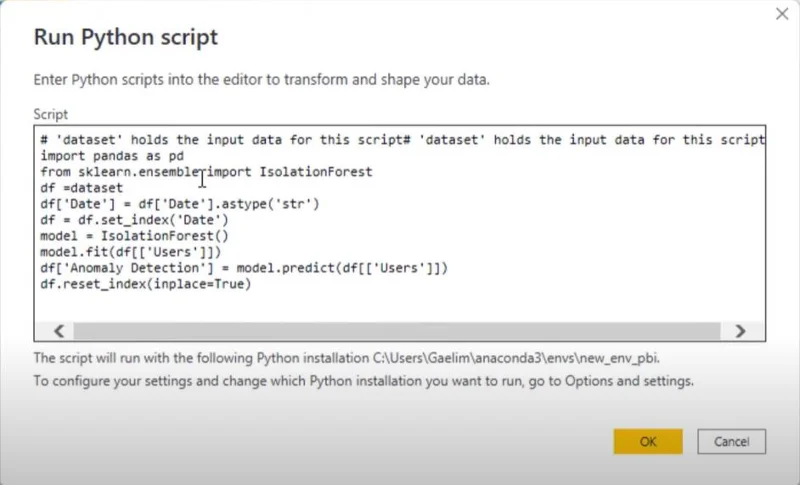Click the line 'df = df.set_index('Date')'
Viewport: 800px width, 485px height.
[134, 220]
